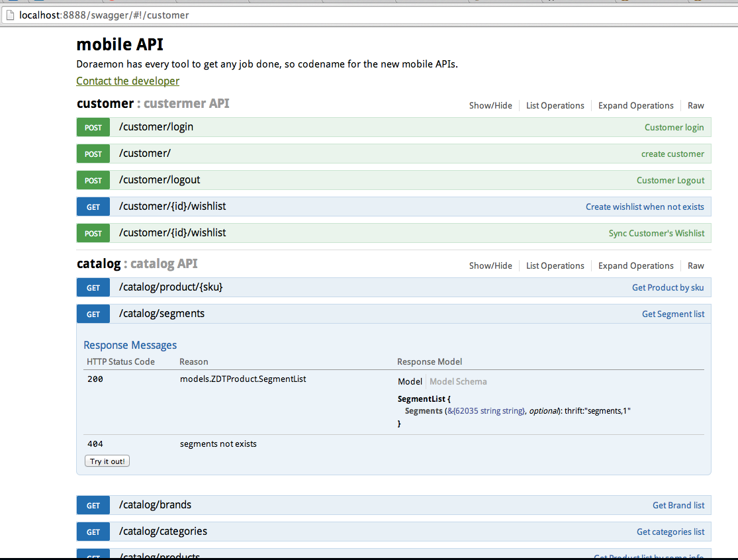738x560 pixels.
Task: Click GET badge for /catalog/categories
Action: 93,532
